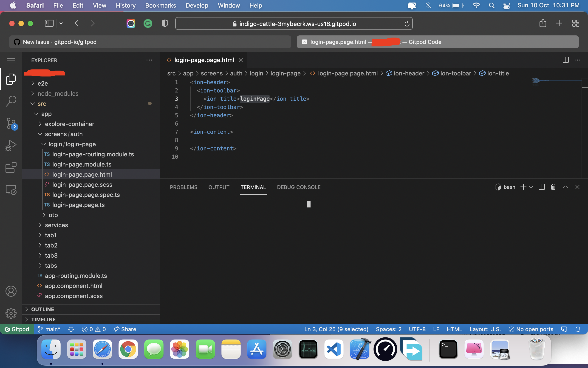Open the Run and Debug view

(x=11, y=145)
